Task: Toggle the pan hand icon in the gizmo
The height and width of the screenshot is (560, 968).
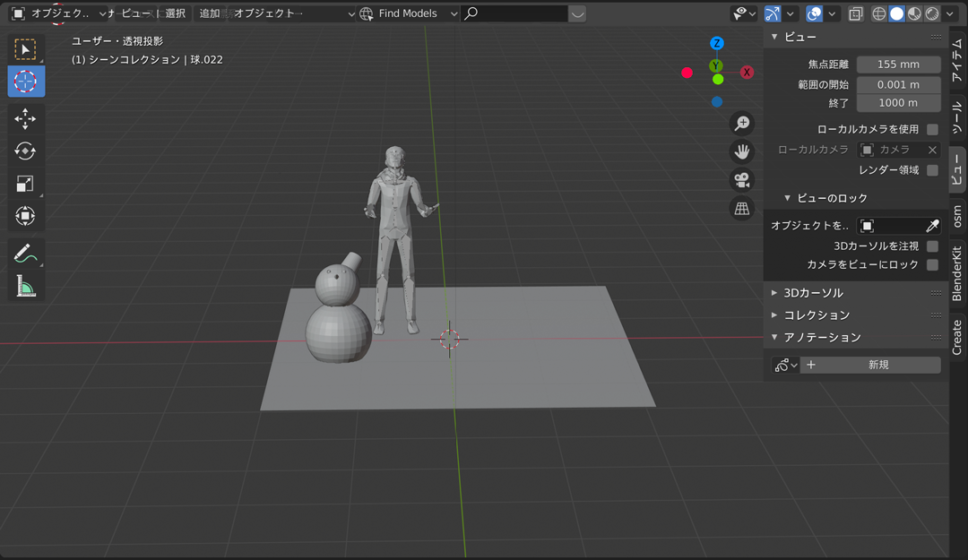Action: click(741, 151)
